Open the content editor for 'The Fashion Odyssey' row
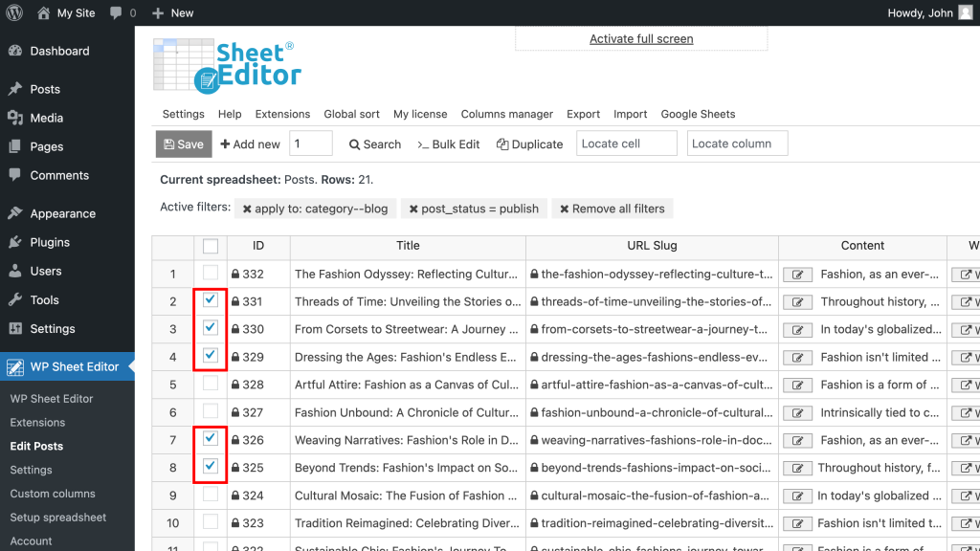This screenshot has width=980, height=551. (x=797, y=274)
